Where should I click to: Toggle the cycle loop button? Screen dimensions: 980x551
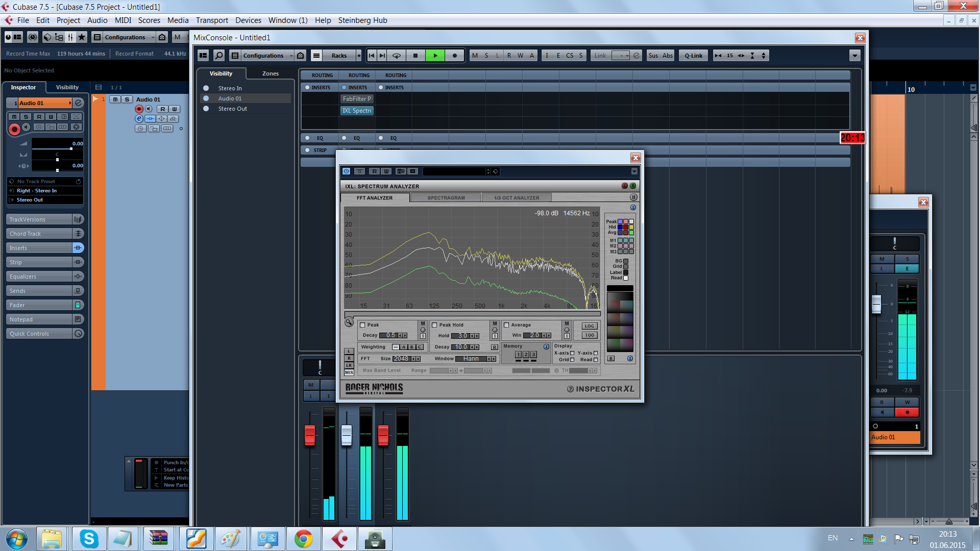[x=397, y=56]
